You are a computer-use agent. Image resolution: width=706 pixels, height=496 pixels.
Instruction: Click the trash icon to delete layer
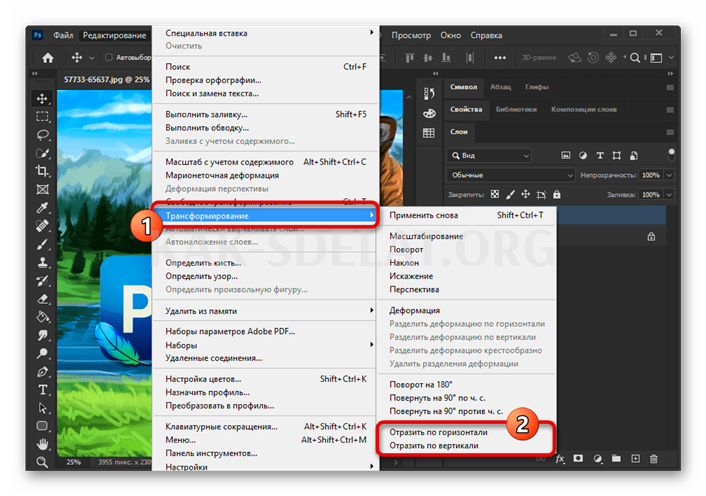(654, 459)
